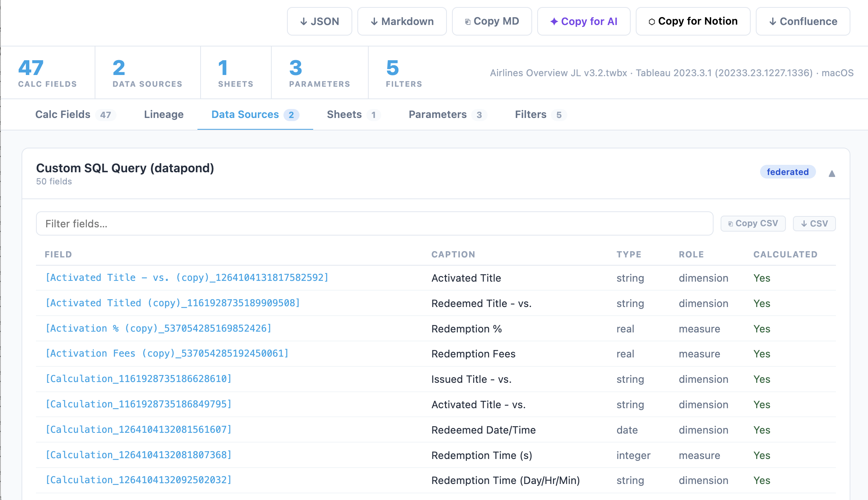Screen dimensions: 868x500
Task: Click the 2 Data Sources stat
Action: (147, 73)
